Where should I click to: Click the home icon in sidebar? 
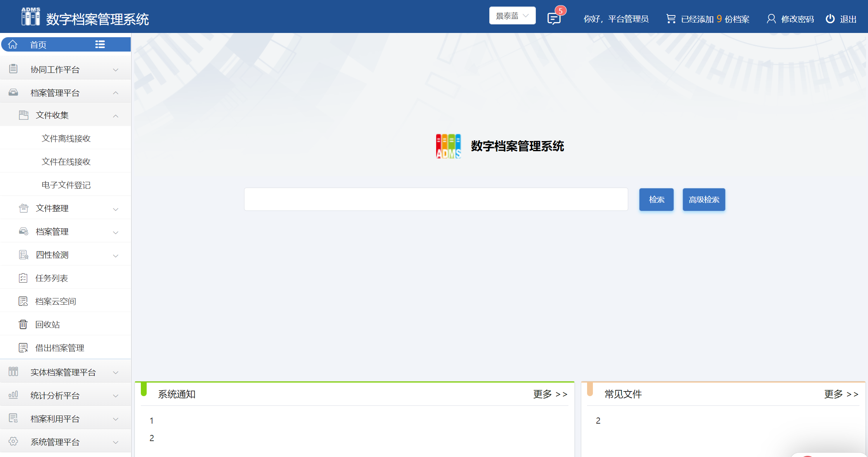pos(13,45)
